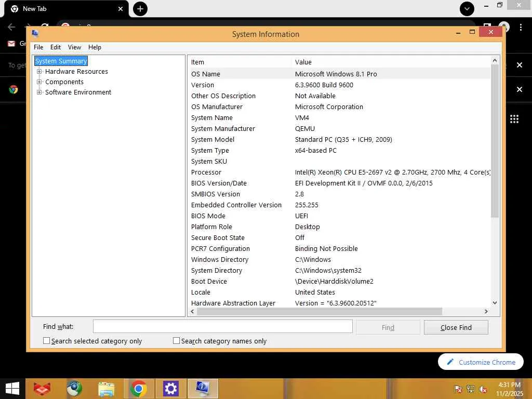Click the Close Find button

click(x=456, y=327)
